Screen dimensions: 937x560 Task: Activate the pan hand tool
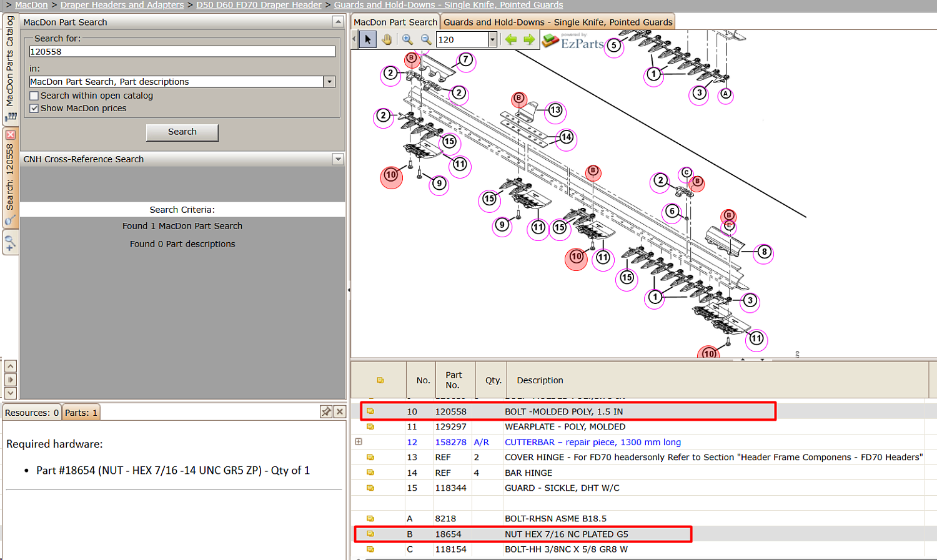click(x=387, y=39)
